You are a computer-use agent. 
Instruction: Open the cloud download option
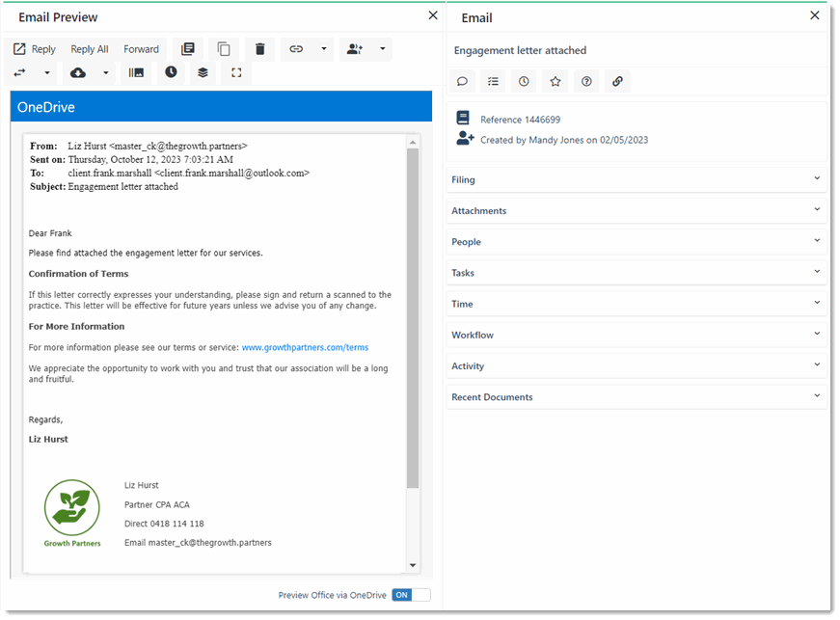77,72
